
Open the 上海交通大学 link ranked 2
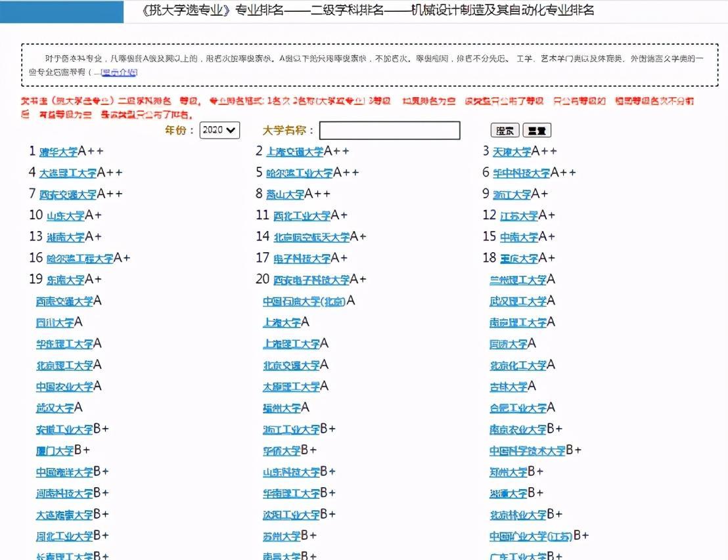(295, 152)
